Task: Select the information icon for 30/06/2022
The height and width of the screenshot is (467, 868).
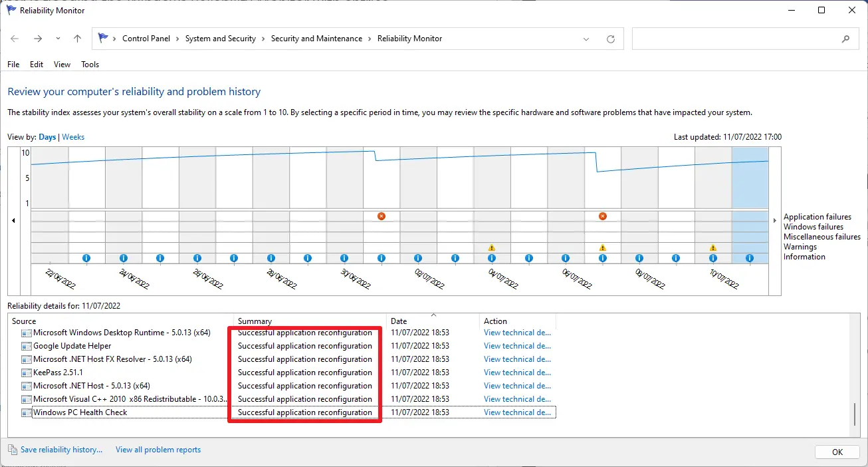Action: (x=344, y=258)
